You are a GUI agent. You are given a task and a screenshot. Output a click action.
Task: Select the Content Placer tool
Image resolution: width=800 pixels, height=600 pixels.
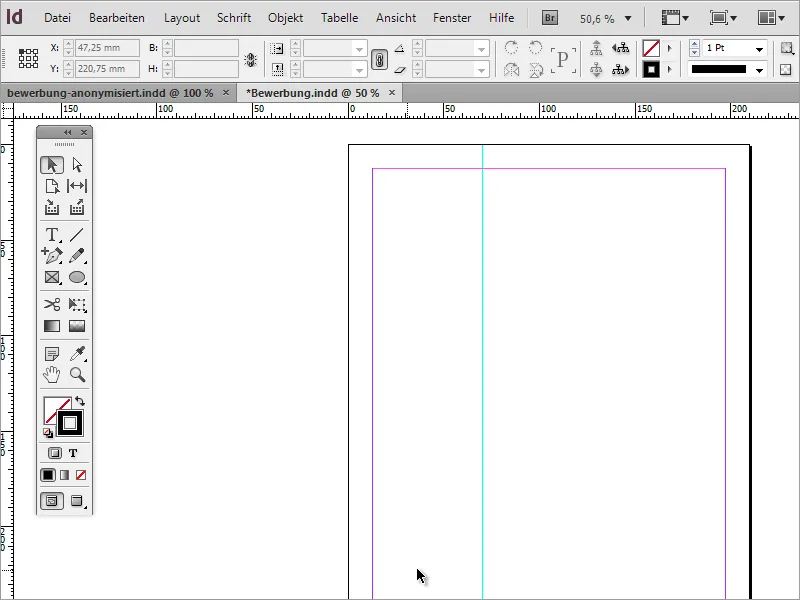77,207
